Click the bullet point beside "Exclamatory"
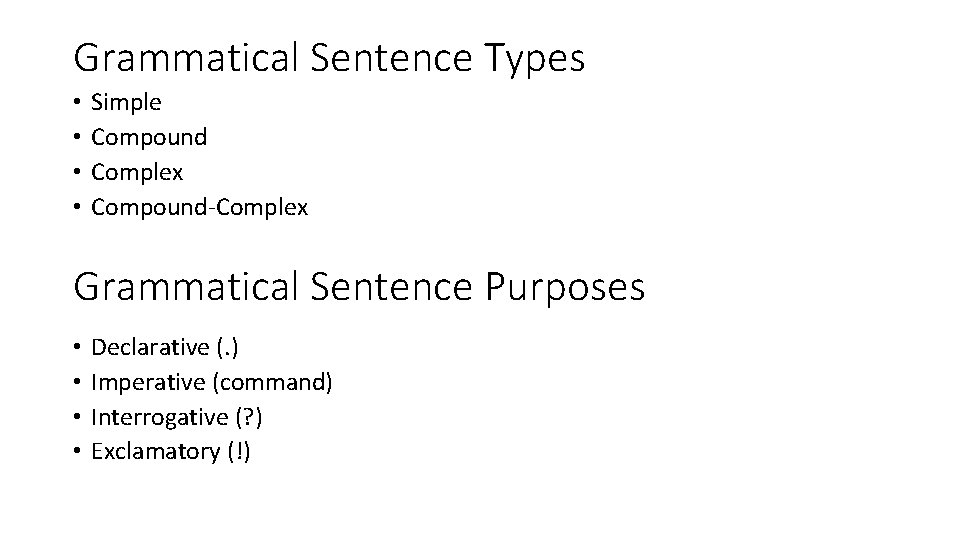This screenshot has width=960, height=540. click(77, 452)
